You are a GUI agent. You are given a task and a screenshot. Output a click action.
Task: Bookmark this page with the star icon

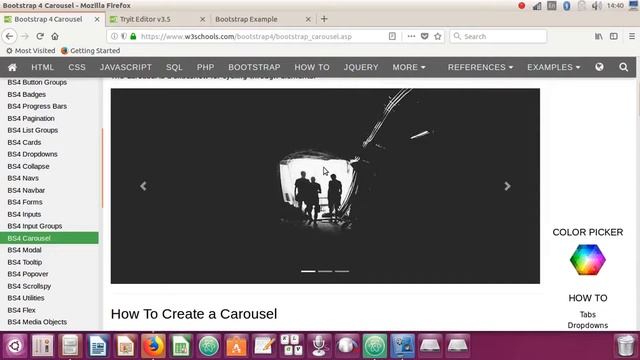pyautogui.click(x=438, y=36)
